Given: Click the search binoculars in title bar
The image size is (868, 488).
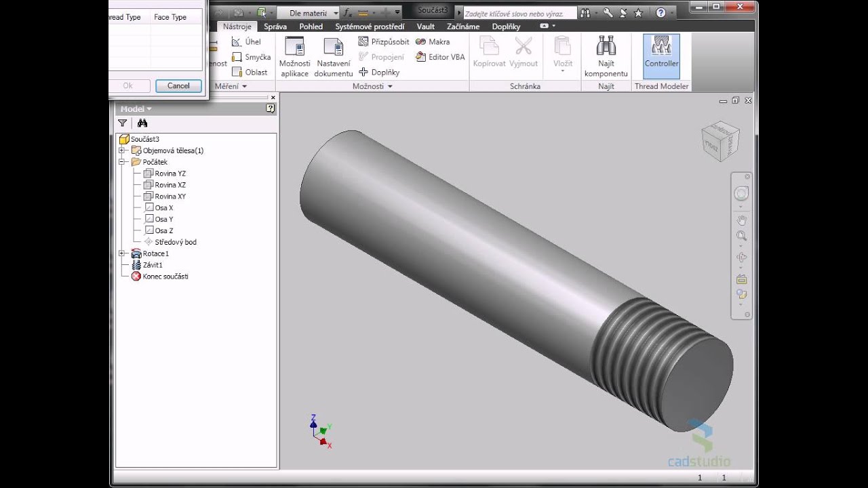Looking at the screenshot, I should click(x=586, y=12).
